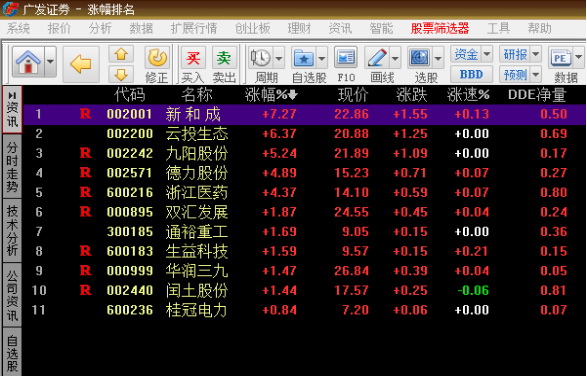Open the 创业板 menu
Viewport: 587px width, 376px height.
252,28
